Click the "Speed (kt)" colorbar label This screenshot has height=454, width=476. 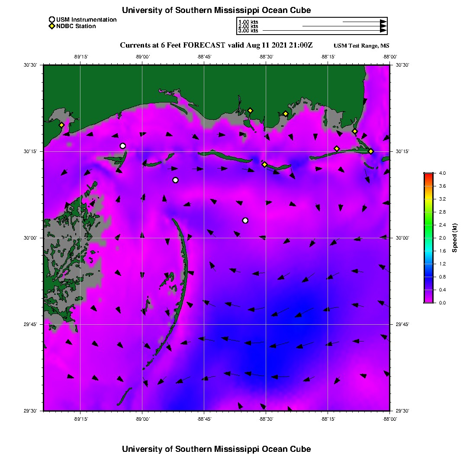click(454, 238)
